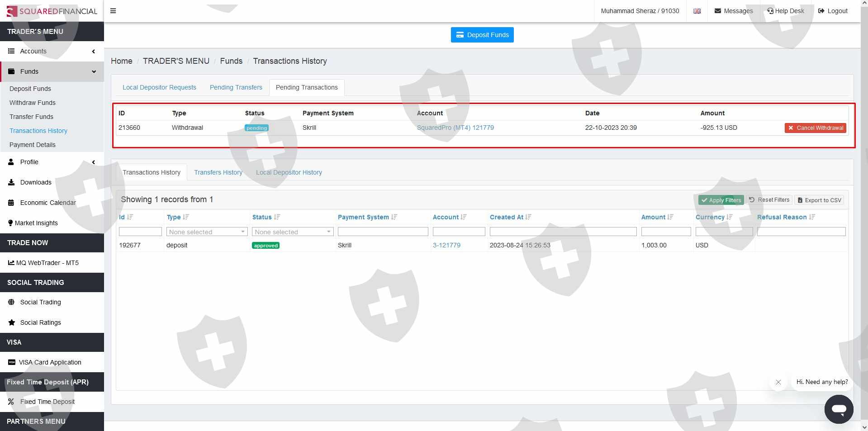This screenshot has height=431, width=868.
Task: Sort by Refusal Reason column icon
Action: tap(812, 217)
